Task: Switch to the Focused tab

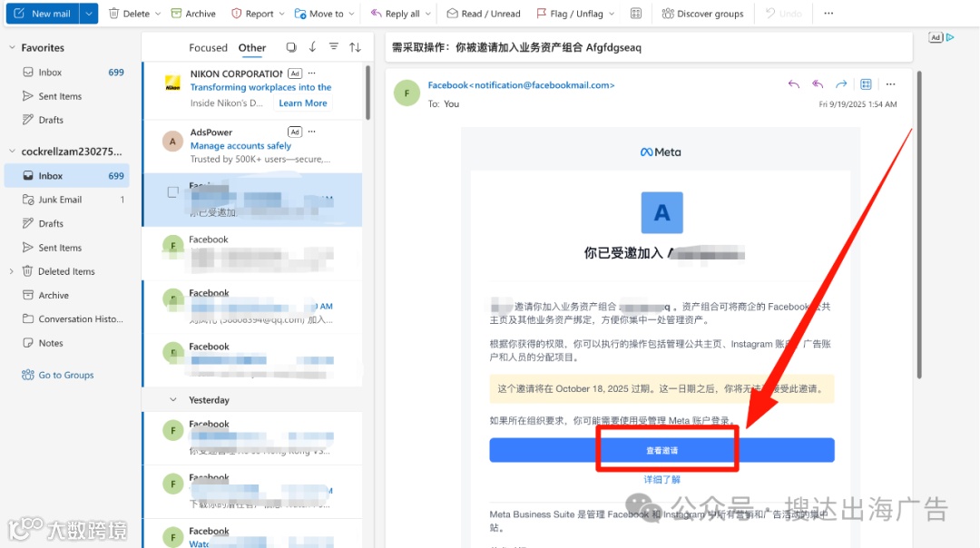Action: pyautogui.click(x=208, y=47)
